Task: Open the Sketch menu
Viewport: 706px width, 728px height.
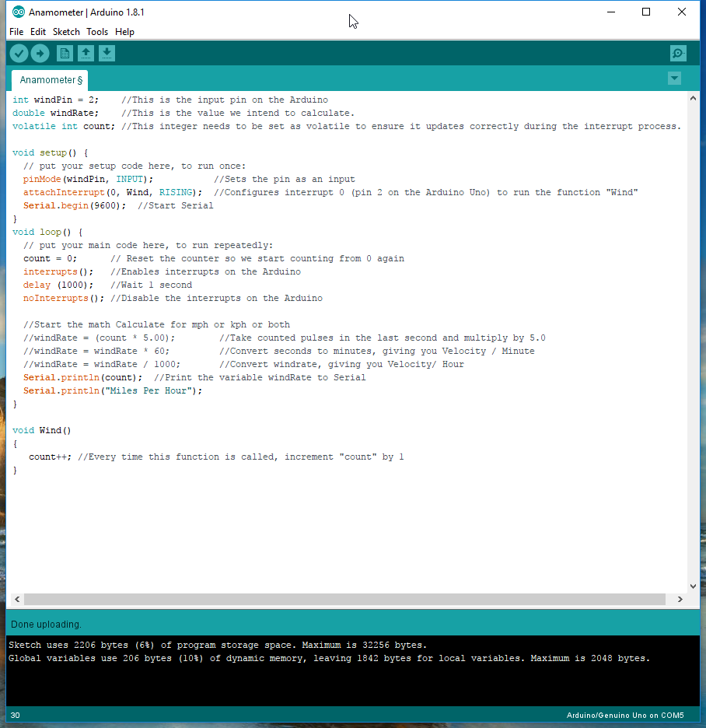Action: 66,32
